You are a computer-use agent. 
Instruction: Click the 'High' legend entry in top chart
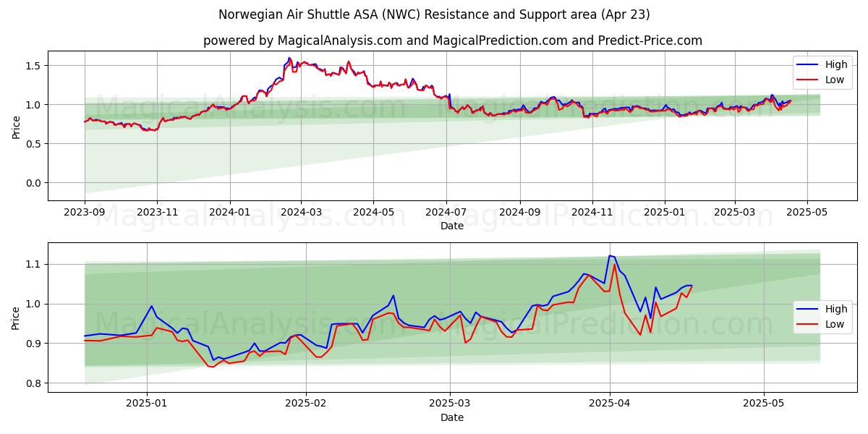click(x=836, y=64)
